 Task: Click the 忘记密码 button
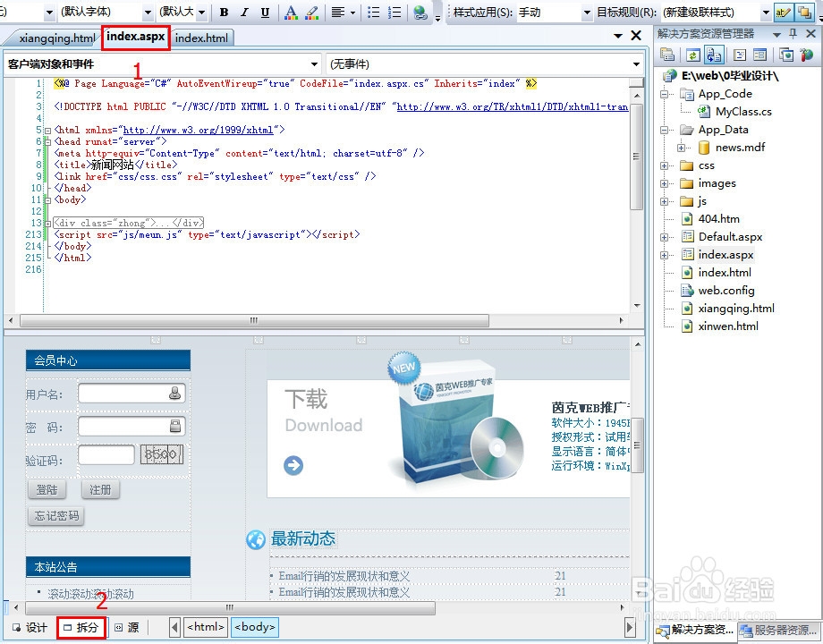coord(56,516)
